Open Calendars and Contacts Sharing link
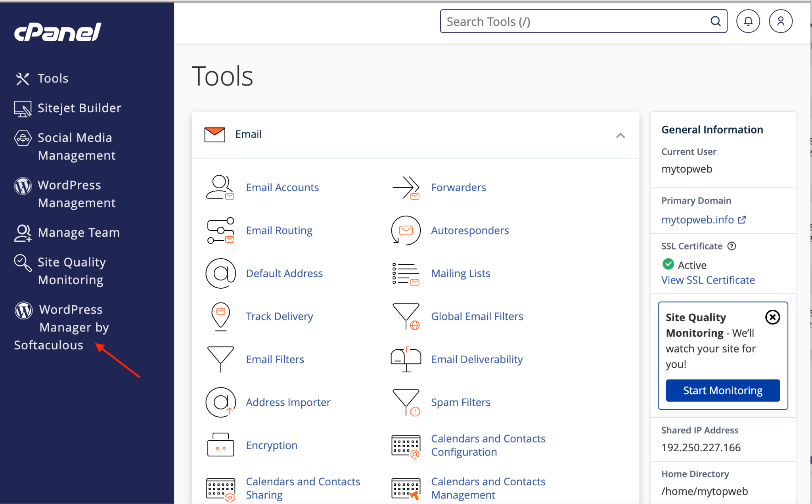Screen dimensions: 812x504 303,488
